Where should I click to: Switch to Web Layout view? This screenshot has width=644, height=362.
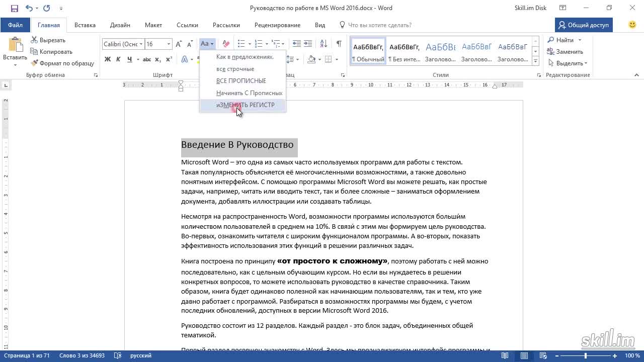click(x=543, y=356)
